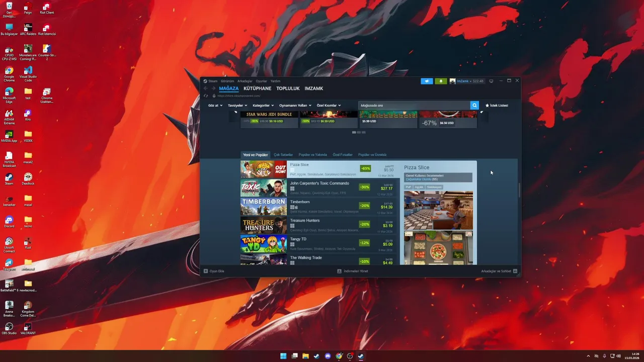
Task: Expand the Tavsiyeler dropdown
Action: point(237,106)
